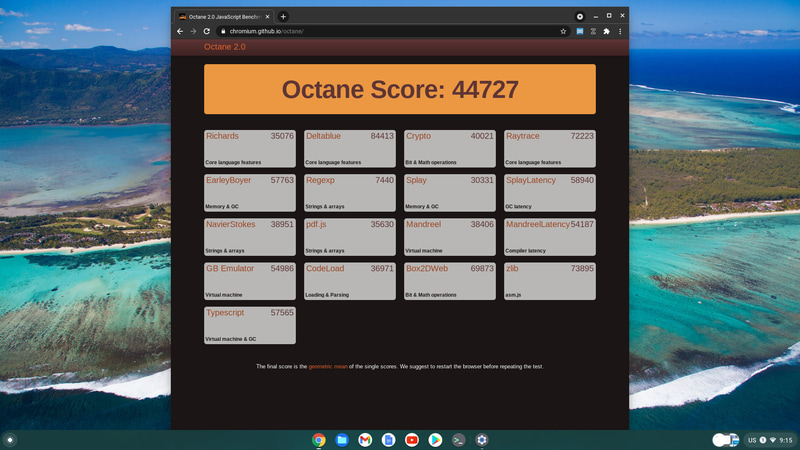Click the GB Emulator label
The image size is (800, 450).
[x=230, y=268]
